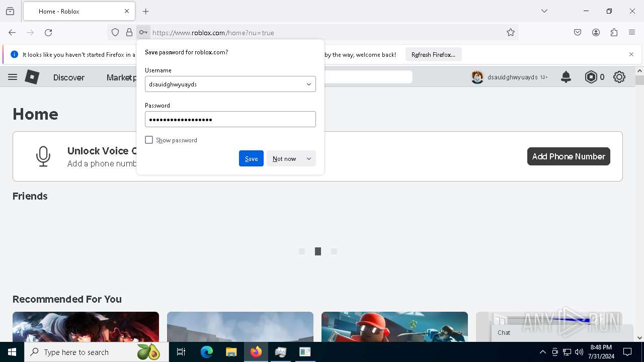Open the Action Center notifications icon
Viewport: 644px width, 362px height.
pyautogui.click(x=627, y=352)
